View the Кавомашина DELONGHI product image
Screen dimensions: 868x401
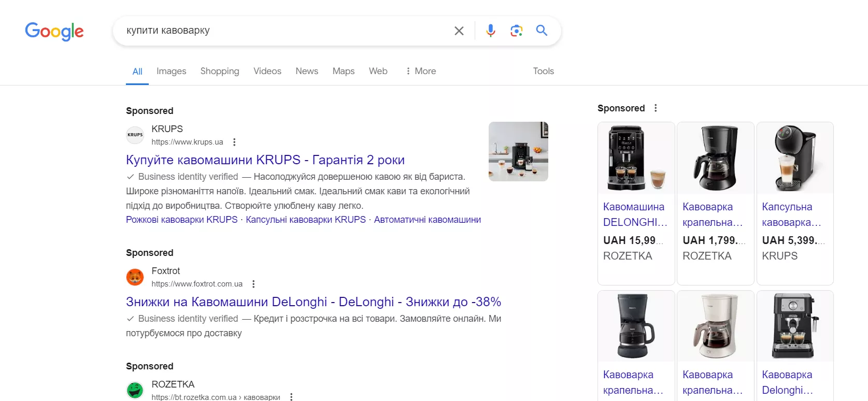[636, 159]
